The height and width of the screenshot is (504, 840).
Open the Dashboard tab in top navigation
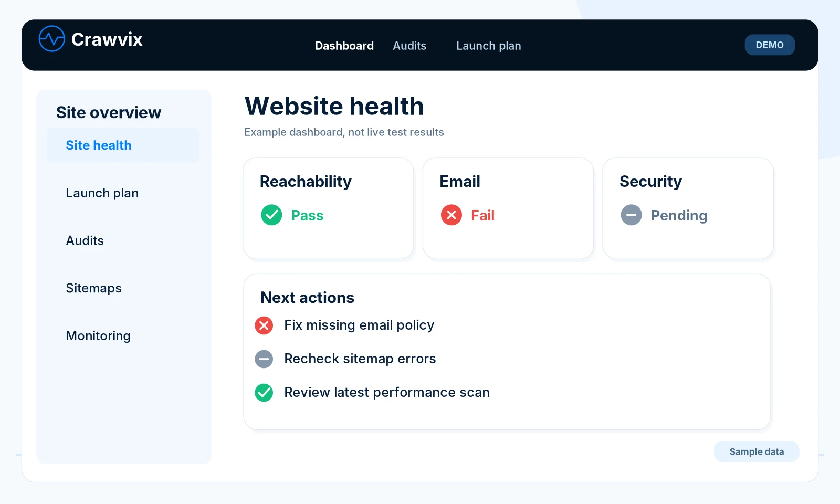(x=344, y=46)
